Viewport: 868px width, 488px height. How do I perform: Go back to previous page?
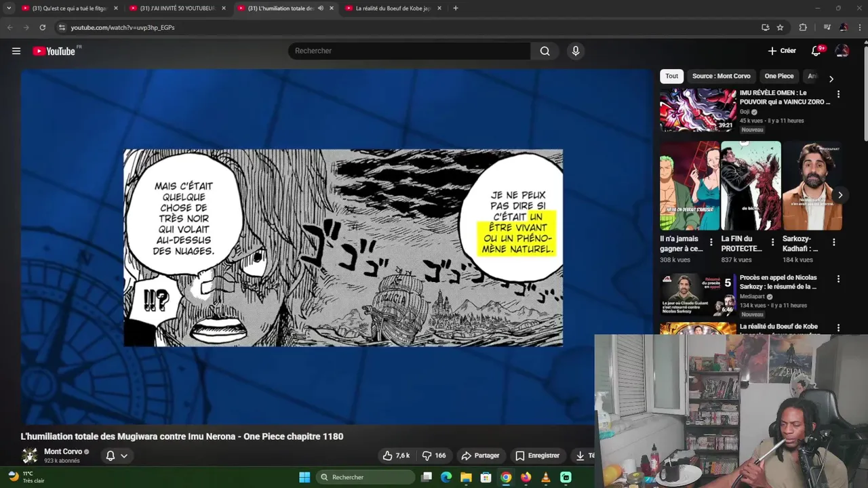pos(9,27)
